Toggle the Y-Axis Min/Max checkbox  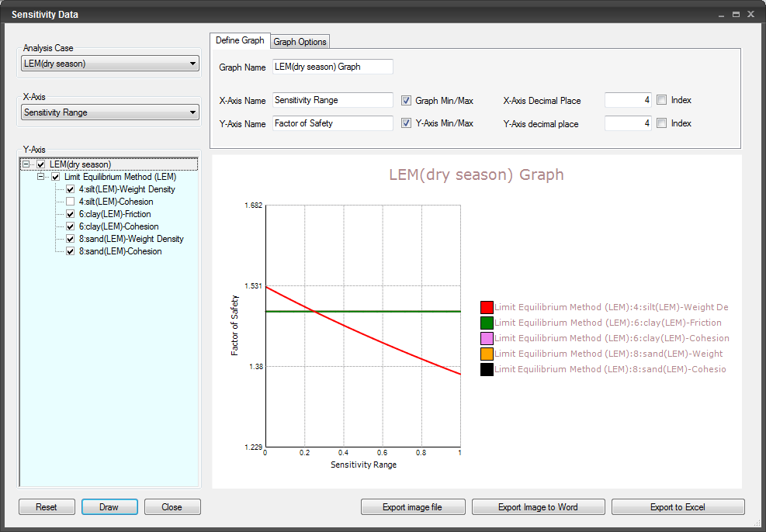tap(406, 123)
